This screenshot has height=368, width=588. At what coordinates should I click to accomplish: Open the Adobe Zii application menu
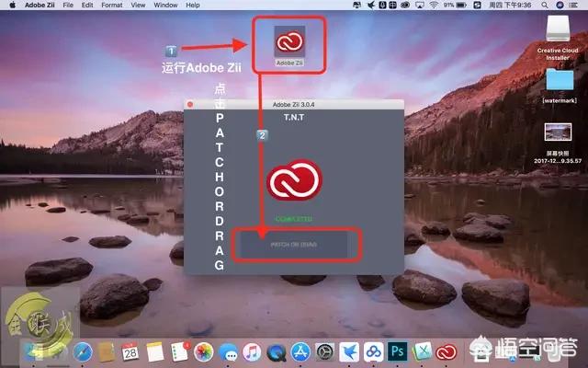coord(40,5)
